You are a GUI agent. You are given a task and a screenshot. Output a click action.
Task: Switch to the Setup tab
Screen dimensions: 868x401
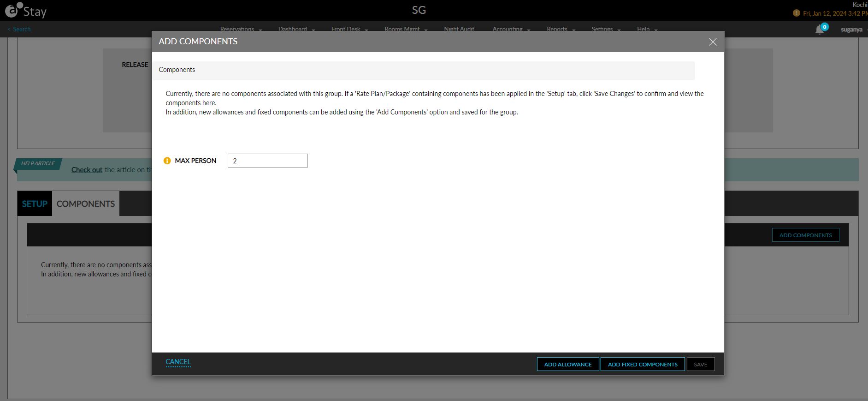(35, 203)
